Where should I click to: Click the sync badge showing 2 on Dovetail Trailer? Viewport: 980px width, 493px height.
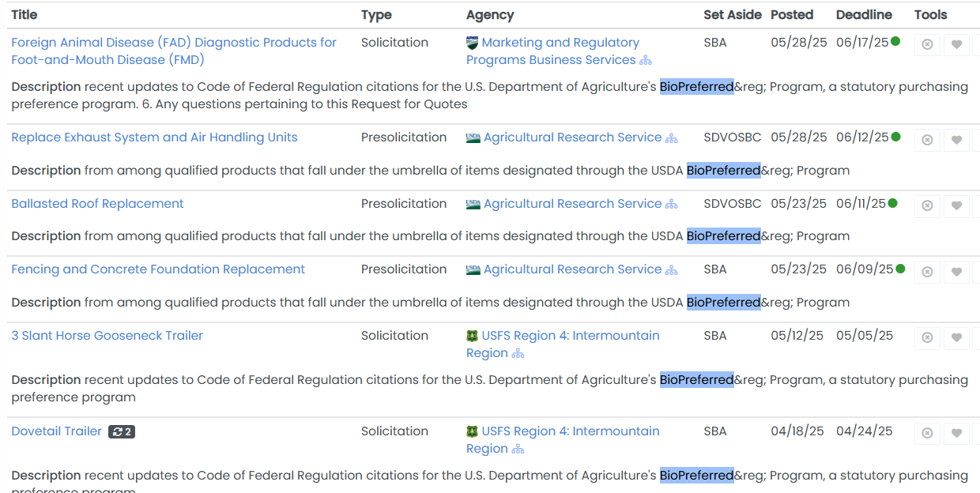coord(121,431)
